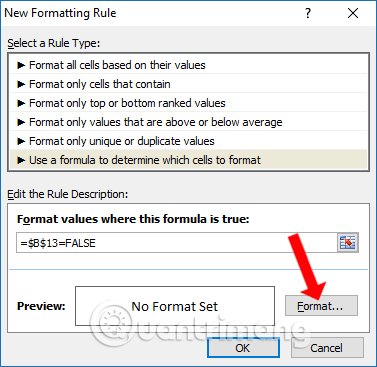Click the formula field containing =$B$13=FALSE
The width and height of the screenshot is (377, 367).
coord(177,243)
